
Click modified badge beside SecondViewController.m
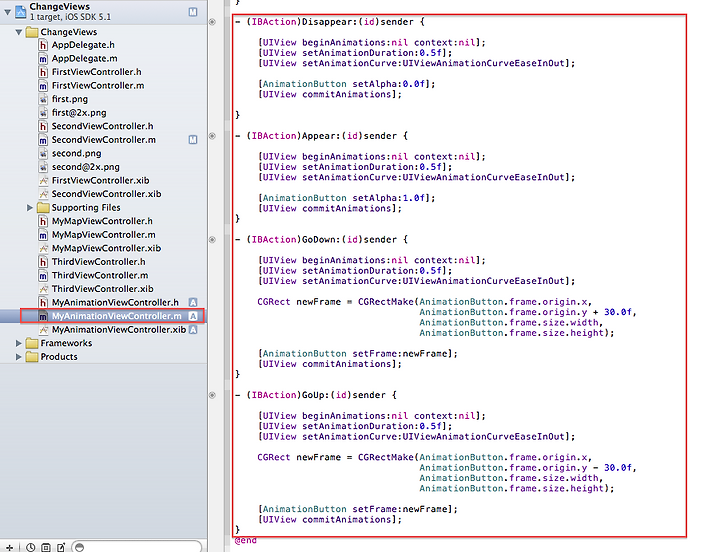click(193, 140)
